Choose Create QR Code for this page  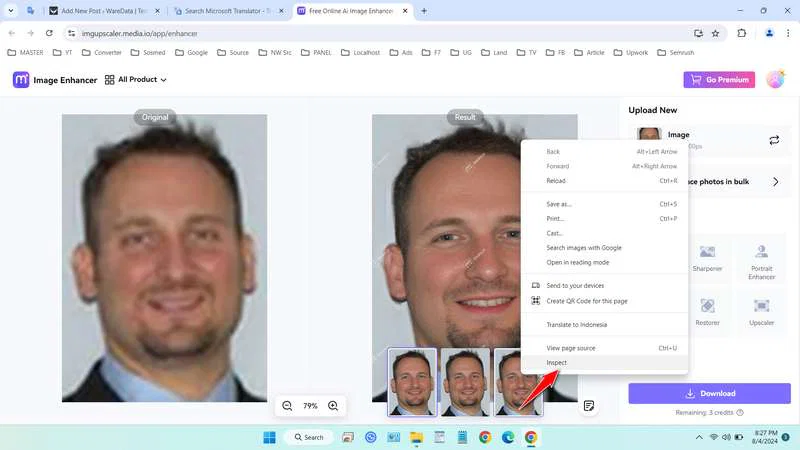(x=604, y=301)
